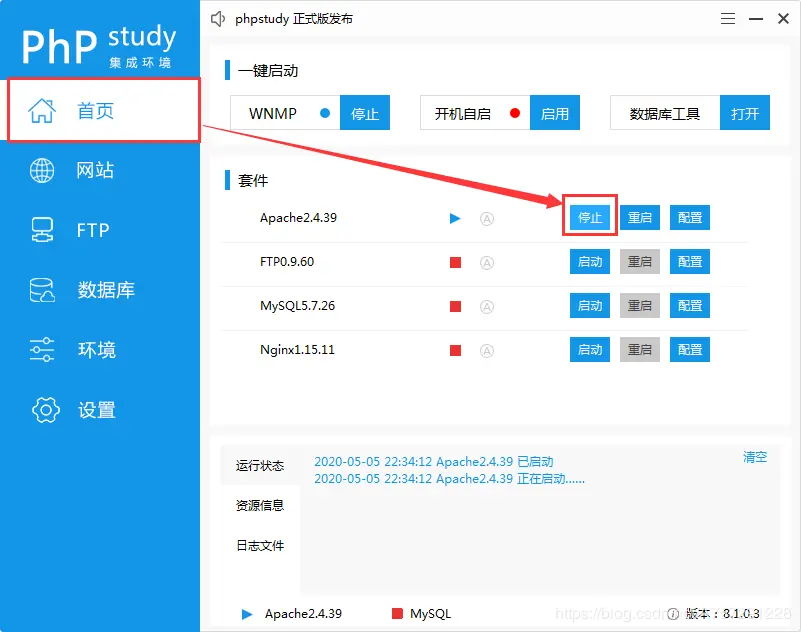Screen dimensions: 801x632
Task: Configure Apache2.4.39 via 配置
Action: [x=690, y=218]
